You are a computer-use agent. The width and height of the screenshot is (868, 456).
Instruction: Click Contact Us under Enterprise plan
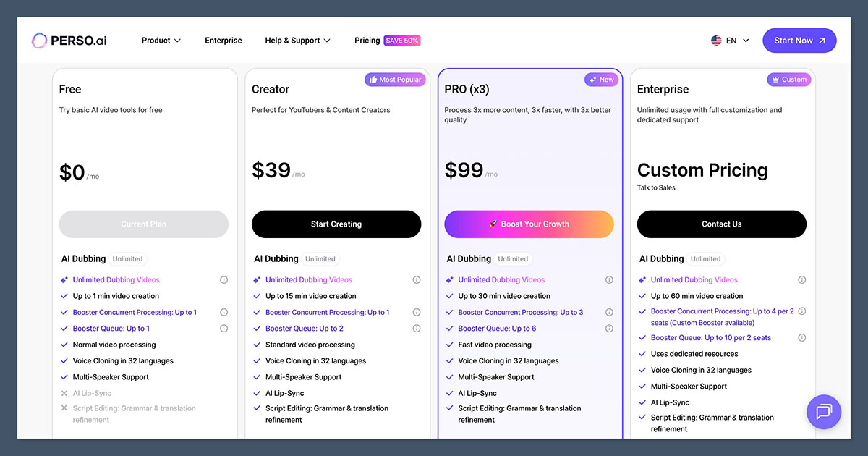click(721, 224)
